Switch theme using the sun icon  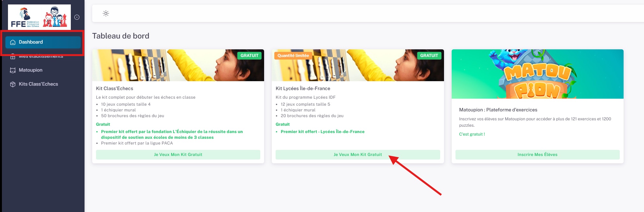click(106, 13)
